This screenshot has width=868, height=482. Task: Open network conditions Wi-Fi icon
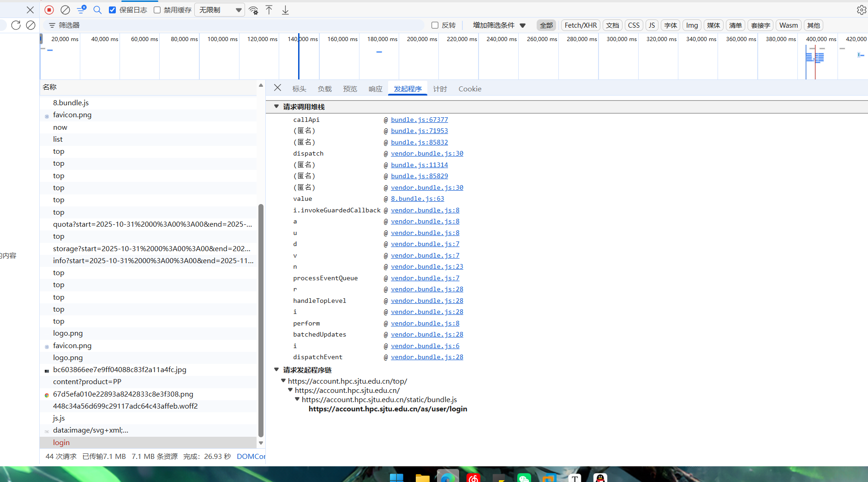tap(253, 10)
